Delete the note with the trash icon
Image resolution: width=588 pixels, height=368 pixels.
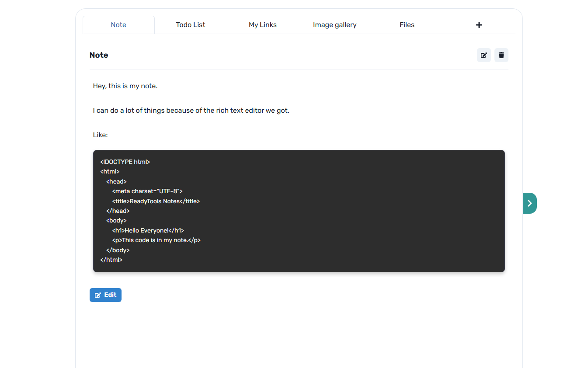pyautogui.click(x=501, y=55)
